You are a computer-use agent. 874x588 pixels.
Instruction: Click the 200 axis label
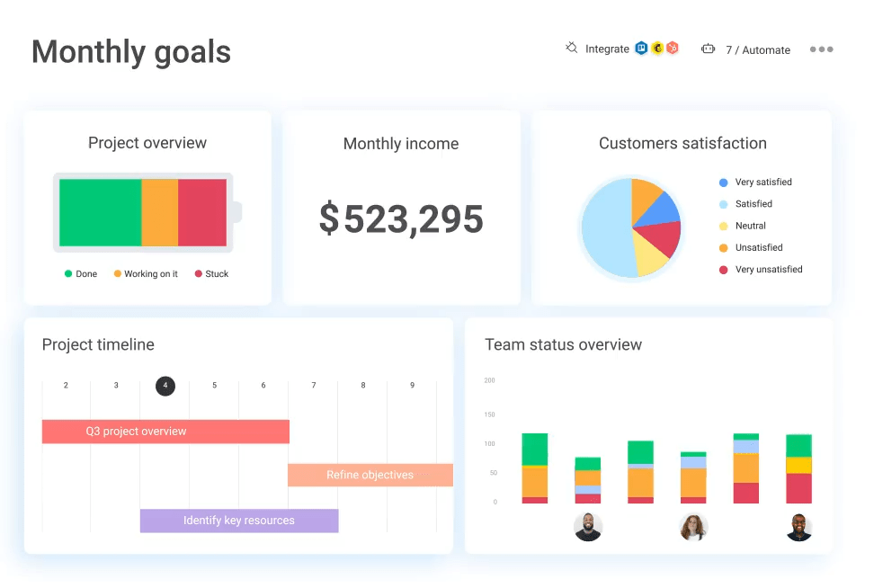(489, 380)
